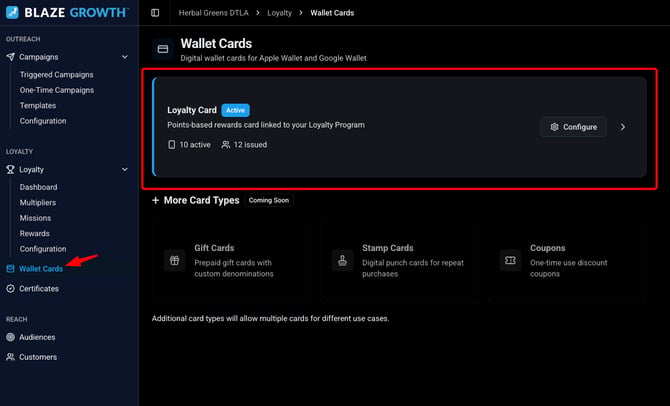
Task: Click the Wallet Cards header card icon
Action: pyautogui.click(x=163, y=49)
